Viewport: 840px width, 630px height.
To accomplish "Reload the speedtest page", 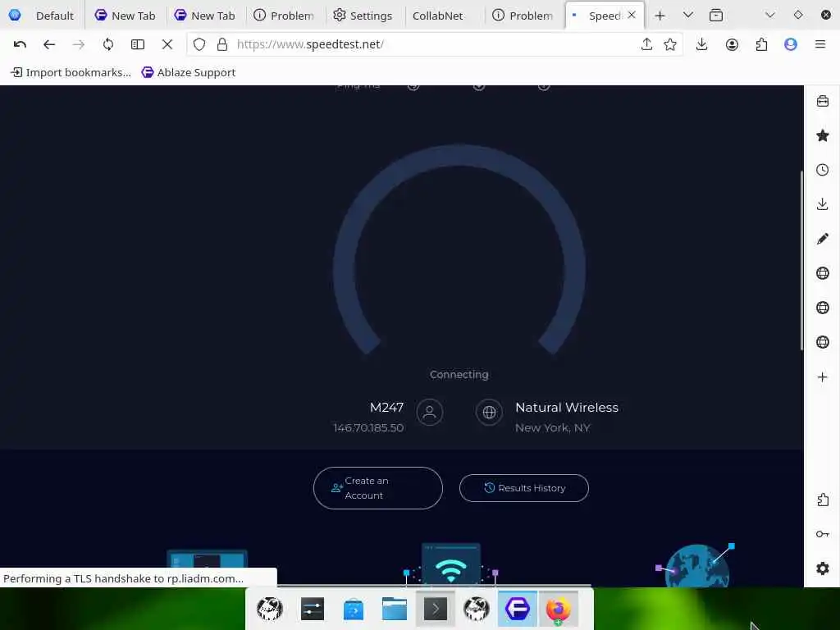I will [108, 44].
